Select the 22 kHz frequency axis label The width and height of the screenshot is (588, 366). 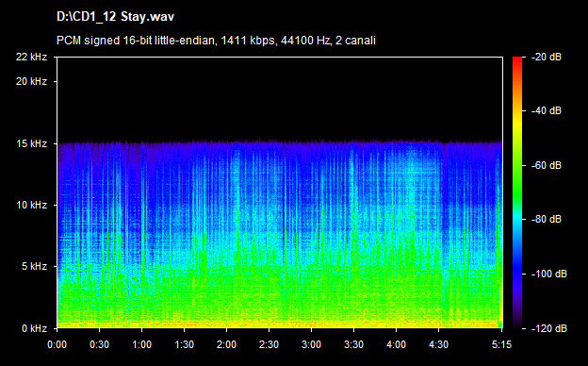point(31,57)
